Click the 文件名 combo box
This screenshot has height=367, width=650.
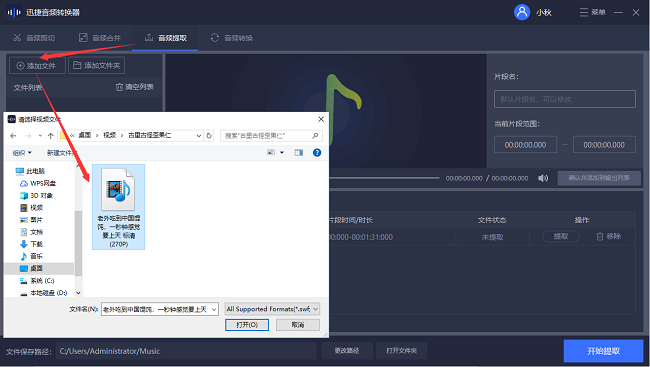tap(160, 309)
